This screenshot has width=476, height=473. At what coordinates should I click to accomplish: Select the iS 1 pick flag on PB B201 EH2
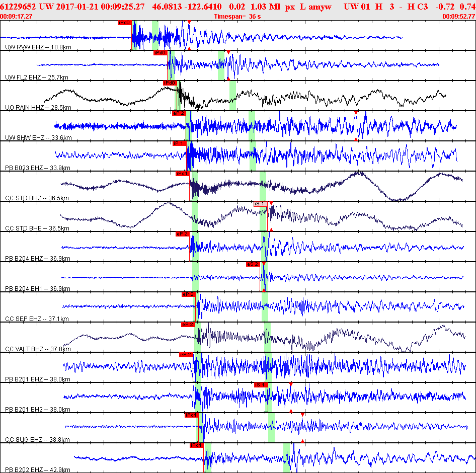(261, 384)
